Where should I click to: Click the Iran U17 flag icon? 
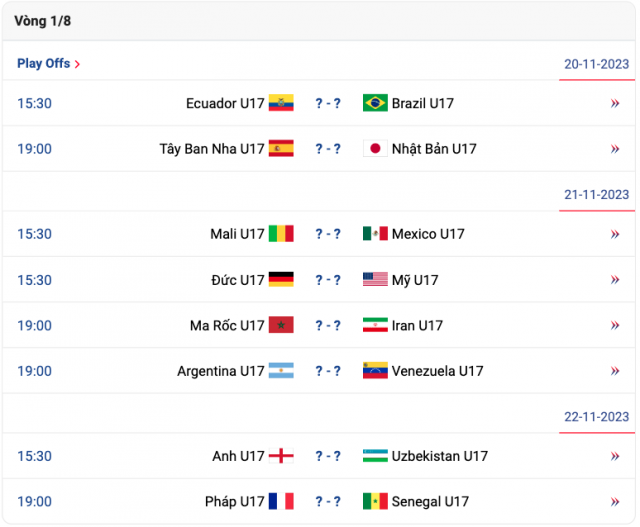coord(375,325)
